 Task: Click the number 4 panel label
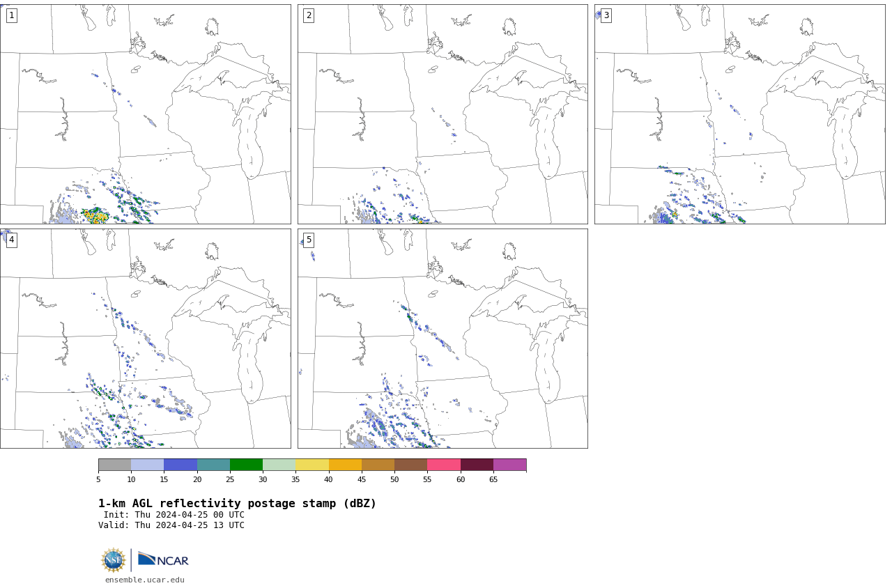coord(11,240)
